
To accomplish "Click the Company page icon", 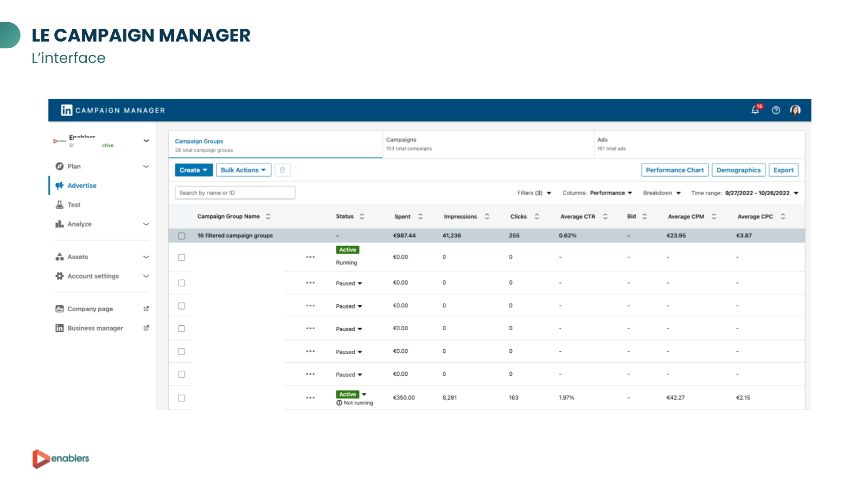I will coord(60,309).
